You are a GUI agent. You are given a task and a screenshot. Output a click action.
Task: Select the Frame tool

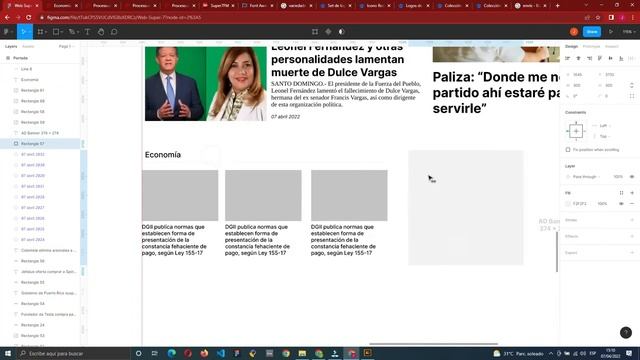[40, 31]
